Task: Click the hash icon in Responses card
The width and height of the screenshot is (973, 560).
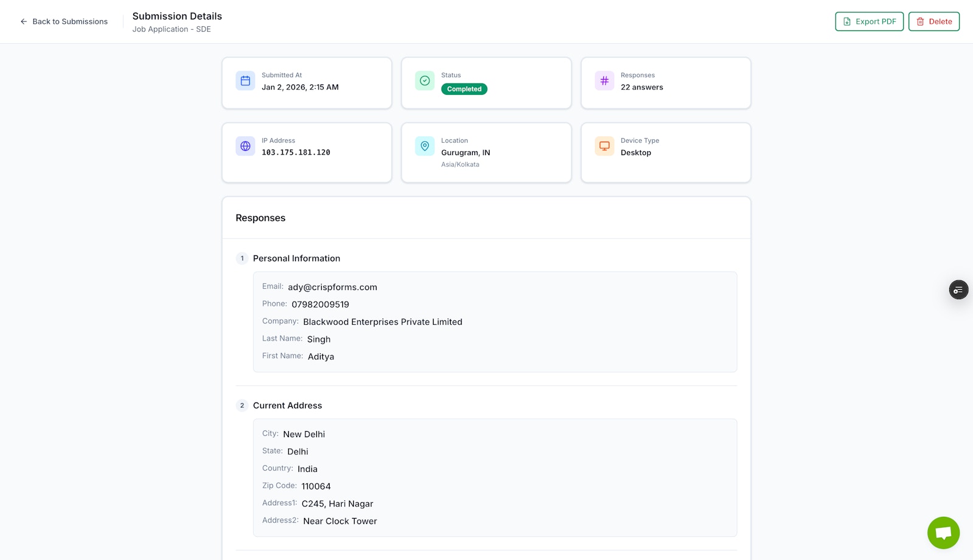Action: [x=604, y=80]
